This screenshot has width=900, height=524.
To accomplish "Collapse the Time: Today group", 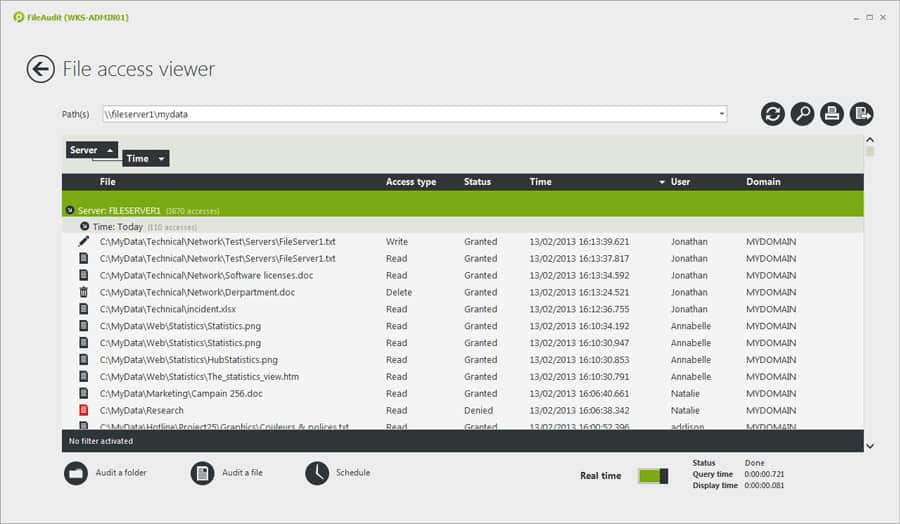I will click(84, 227).
